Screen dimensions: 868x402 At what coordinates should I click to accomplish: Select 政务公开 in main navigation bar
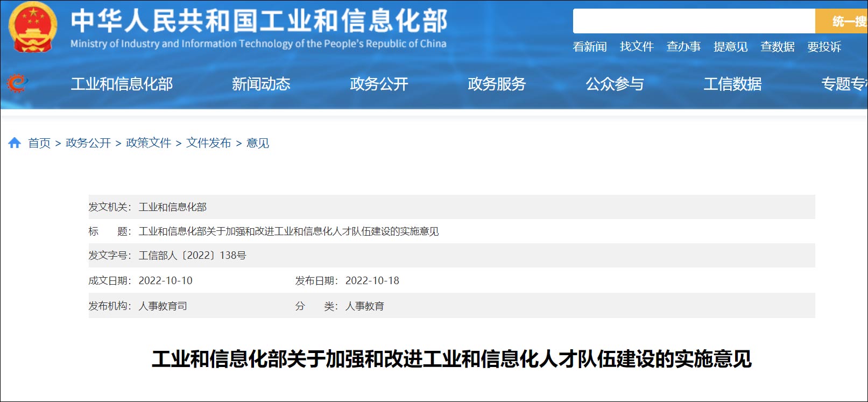(379, 84)
